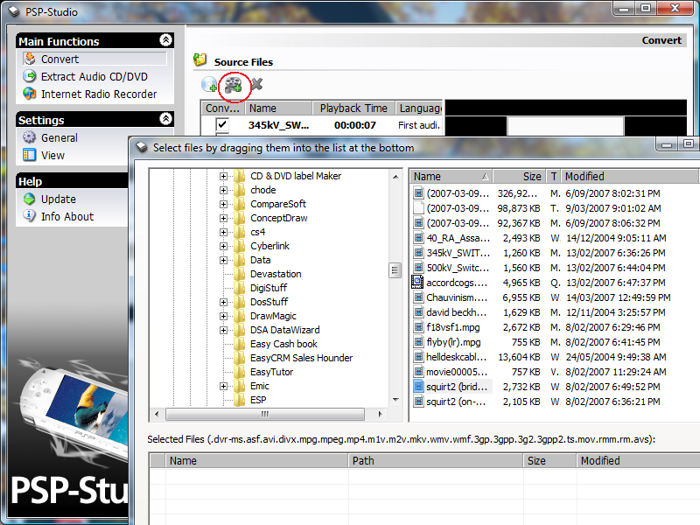Screen dimensions: 700x525
Task: Minimize the Select files dialog window
Action: [x=667, y=145]
